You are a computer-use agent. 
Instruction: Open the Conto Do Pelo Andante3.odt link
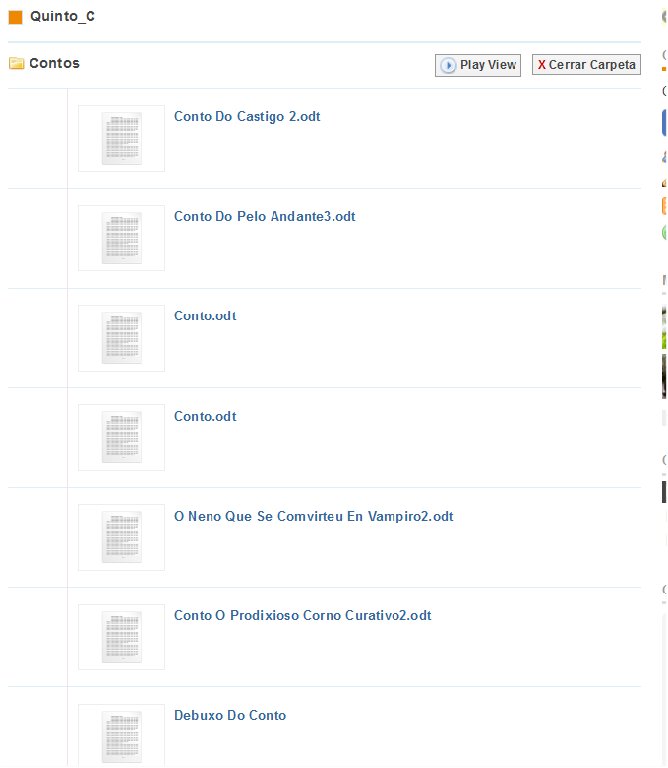[x=264, y=217]
